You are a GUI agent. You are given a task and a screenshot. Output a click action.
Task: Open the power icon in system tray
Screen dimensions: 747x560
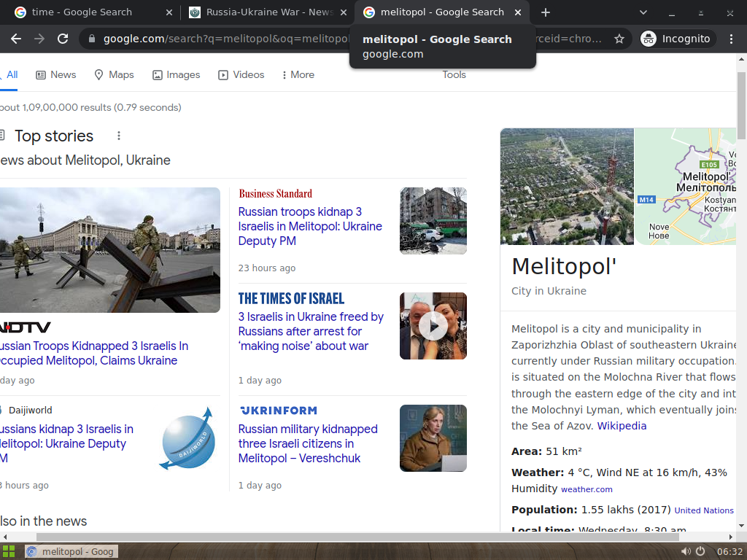[x=700, y=551]
